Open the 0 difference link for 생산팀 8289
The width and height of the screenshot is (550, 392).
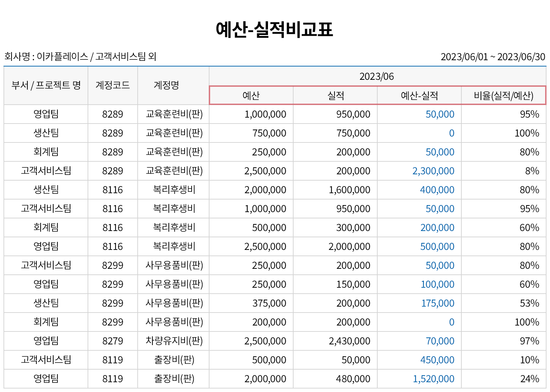tap(452, 133)
